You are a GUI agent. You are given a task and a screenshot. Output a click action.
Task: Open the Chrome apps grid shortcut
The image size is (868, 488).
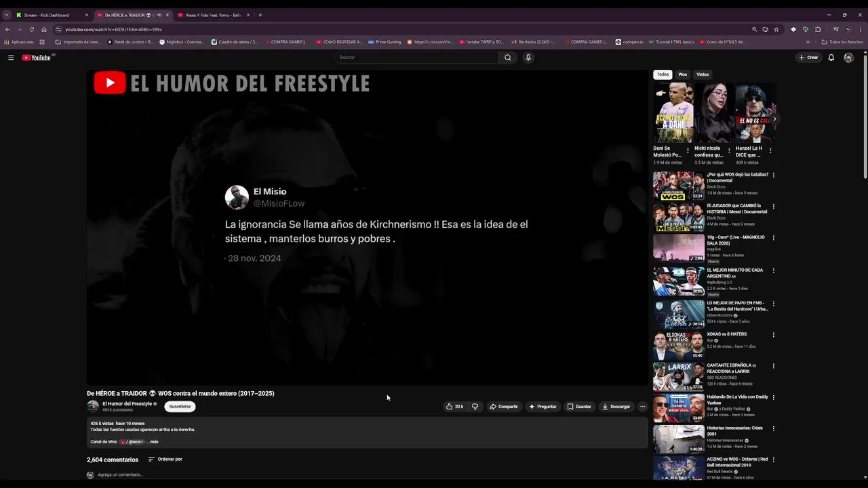tap(42, 42)
